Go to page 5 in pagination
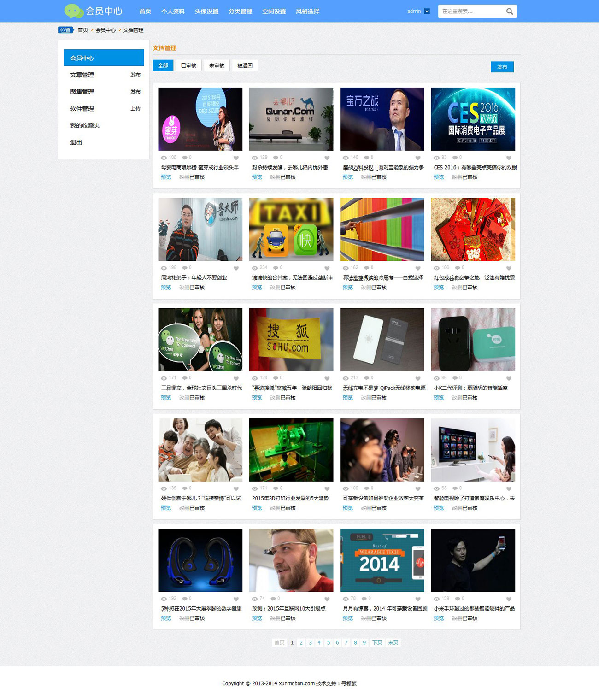This screenshot has height=700, width=599. [x=329, y=643]
